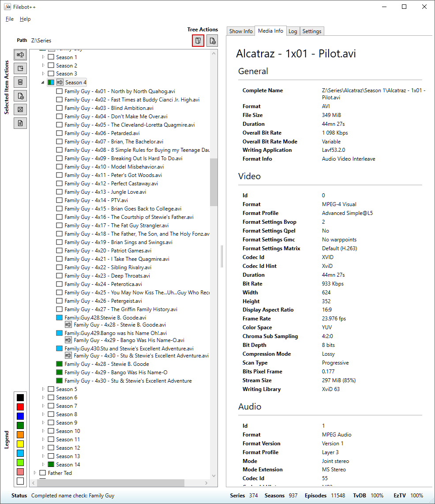Switch to the Show Info tab

pos(240,31)
